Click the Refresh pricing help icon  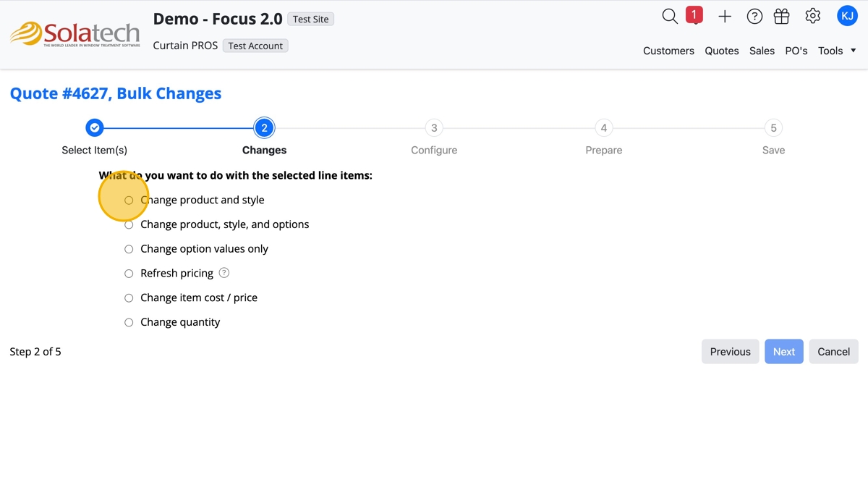pos(224,273)
